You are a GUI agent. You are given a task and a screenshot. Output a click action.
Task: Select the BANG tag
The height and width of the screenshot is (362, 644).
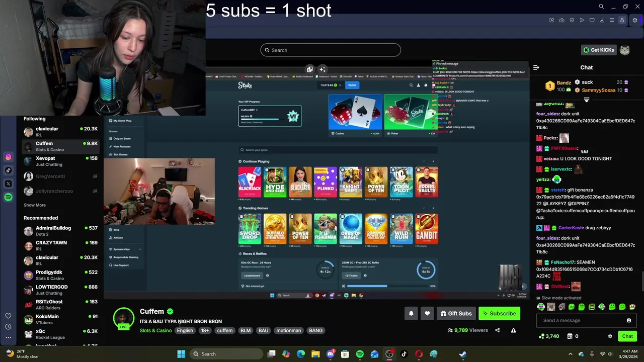(316, 330)
